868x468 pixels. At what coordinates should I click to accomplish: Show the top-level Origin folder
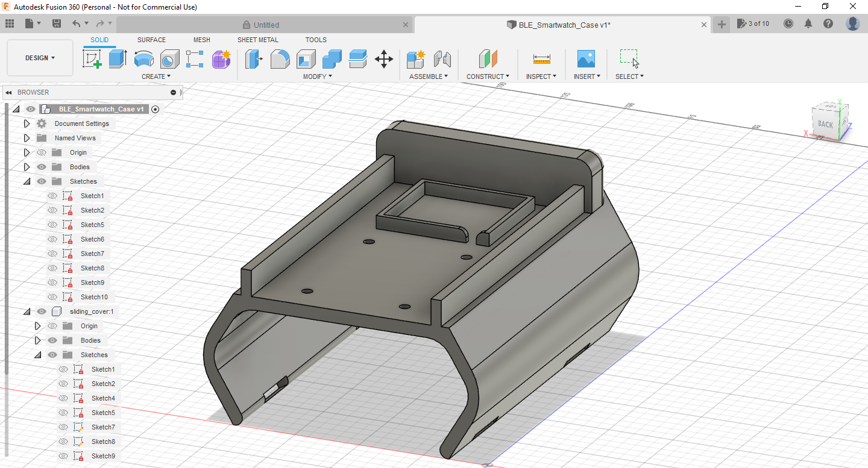click(42, 152)
